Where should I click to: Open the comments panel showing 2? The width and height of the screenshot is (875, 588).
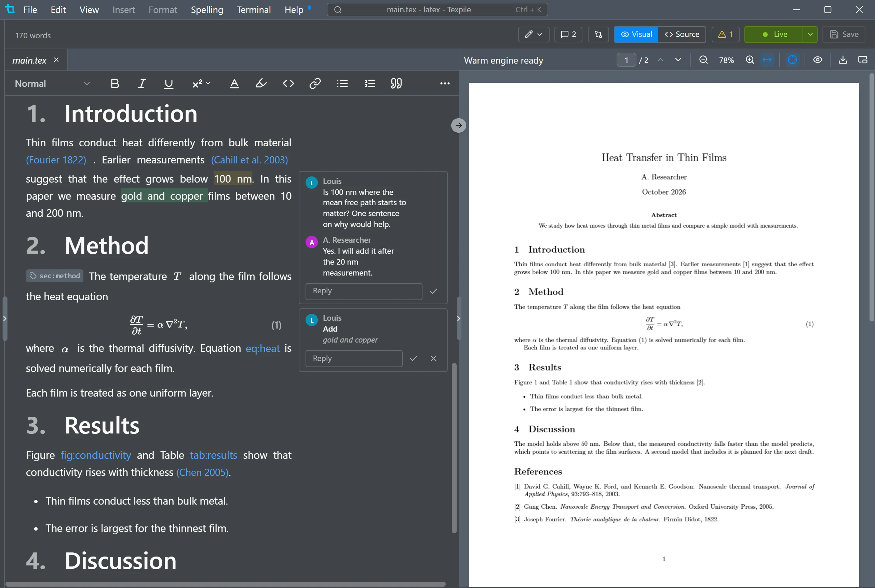pos(568,35)
